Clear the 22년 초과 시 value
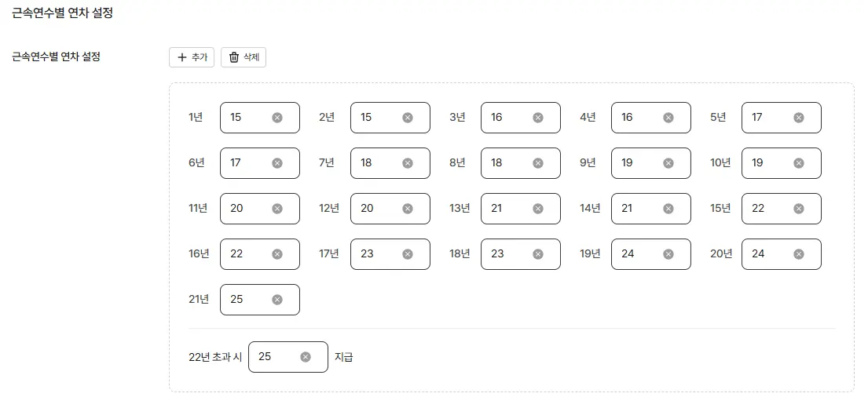Screen dimensions: 868x397 tap(306, 357)
